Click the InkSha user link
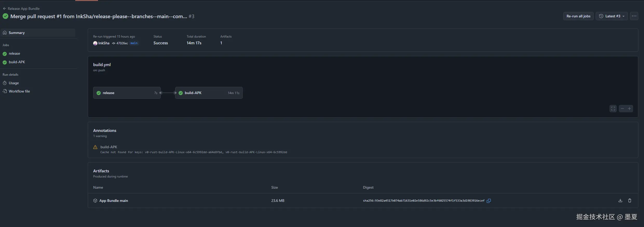This screenshot has width=644, height=227. click(104, 43)
